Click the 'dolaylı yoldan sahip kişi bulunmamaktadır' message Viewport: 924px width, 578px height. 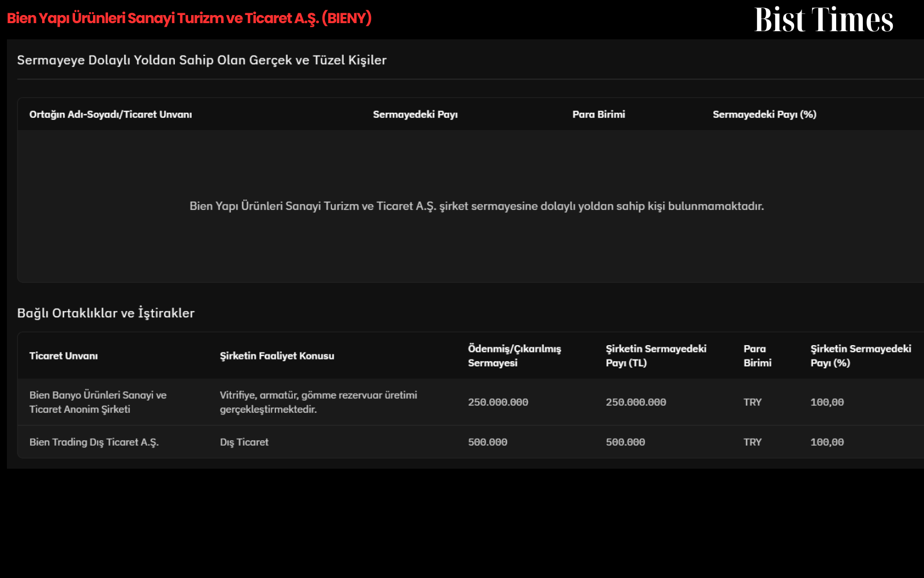476,206
